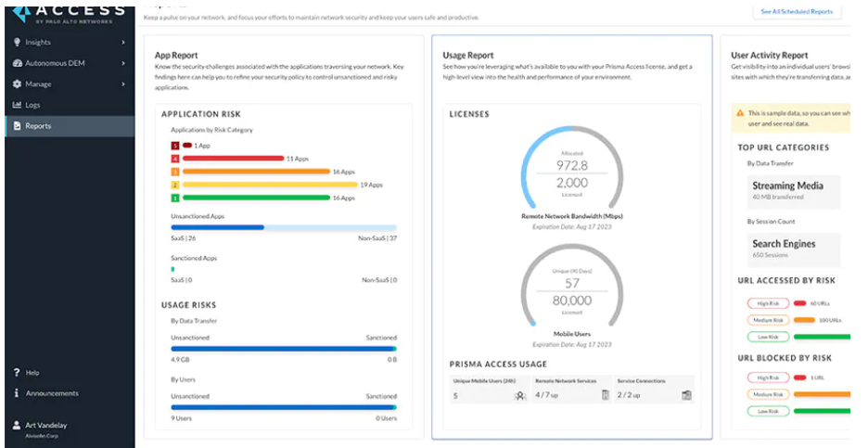
Task: Click Medium Risk pill under URL Accessed
Action: 768,320
